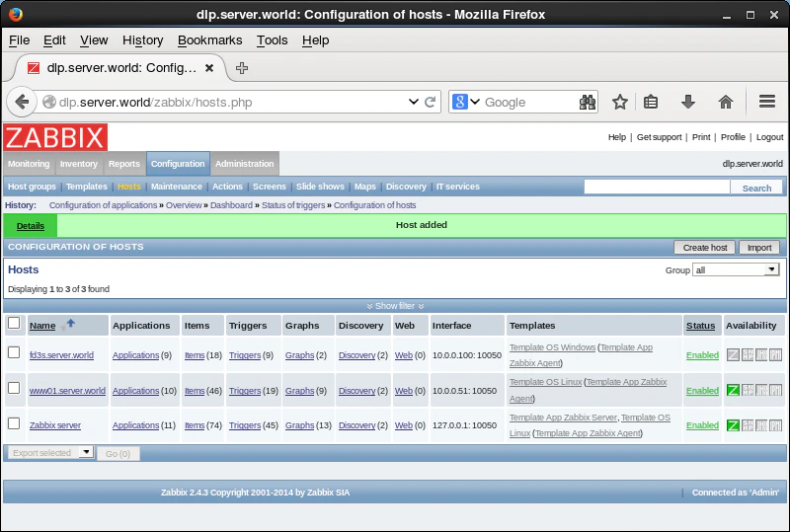790x532 pixels.
Task: Close the dlp.server.world tab
Action: [209, 67]
